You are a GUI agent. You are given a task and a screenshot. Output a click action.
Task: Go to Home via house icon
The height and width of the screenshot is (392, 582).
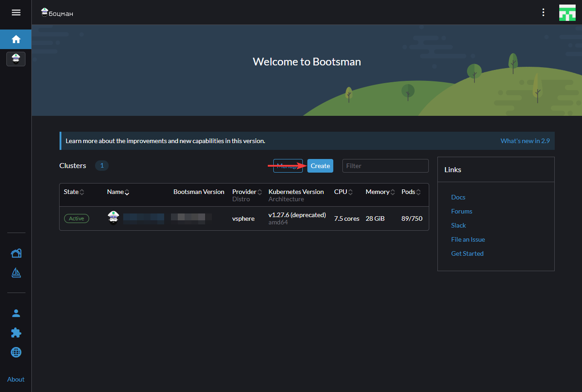pyautogui.click(x=16, y=40)
